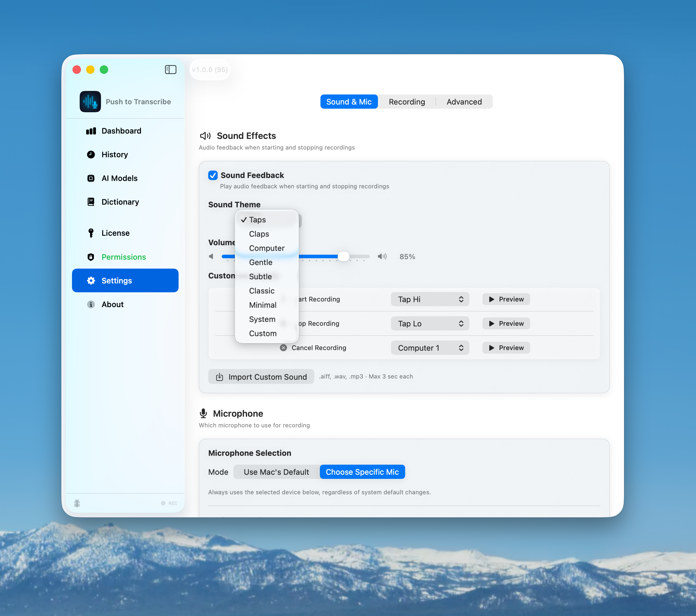Click the bug report icon
Viewport: 696px width, 616px height.
point(77,503)
